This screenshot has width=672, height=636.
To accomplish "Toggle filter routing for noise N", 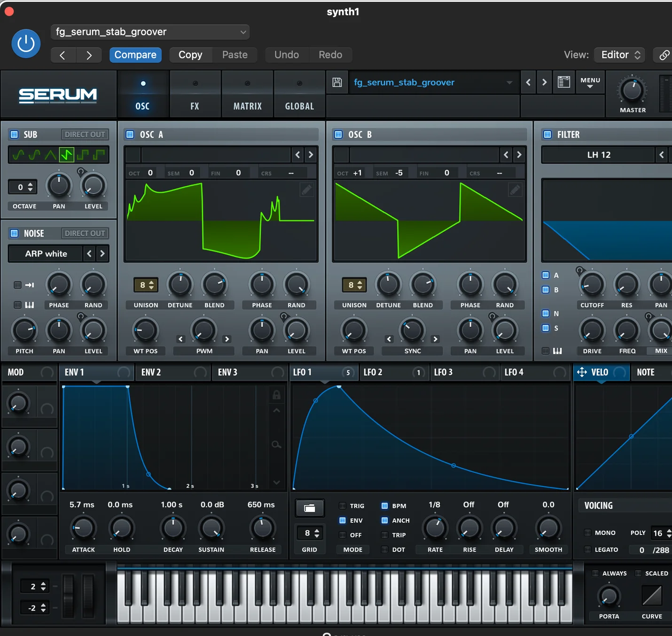I will tap(546, 313).
